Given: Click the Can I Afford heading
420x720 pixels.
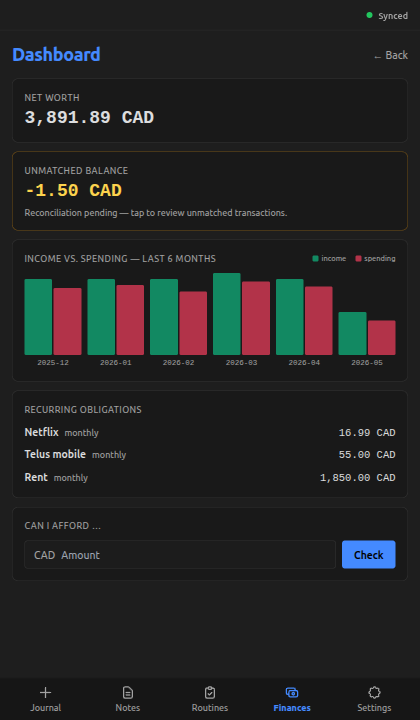Looking at the screenshot, I should pyautogui.click(x=62, y=526).
